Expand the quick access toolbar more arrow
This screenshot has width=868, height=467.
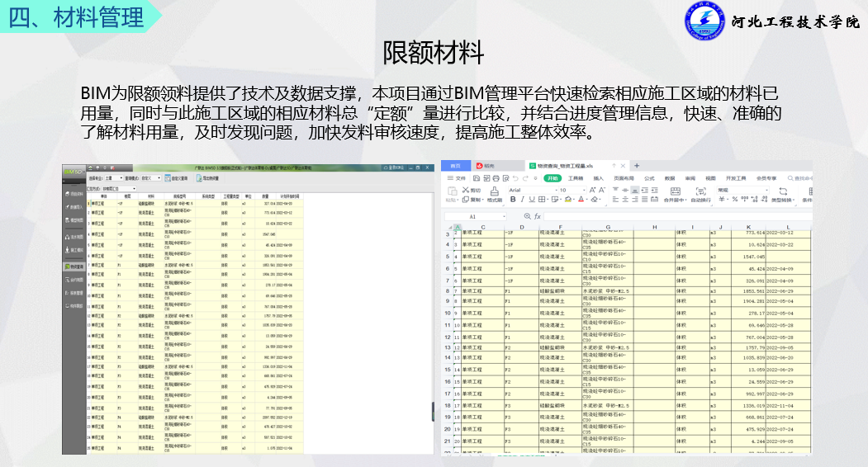[535, 178]
